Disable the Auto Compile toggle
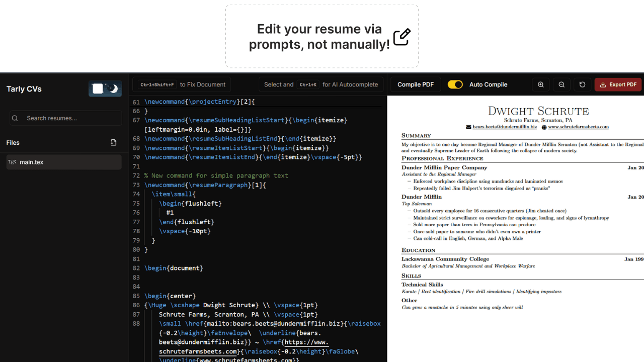This screenshot has height=362, width=644. coord(455,84)
